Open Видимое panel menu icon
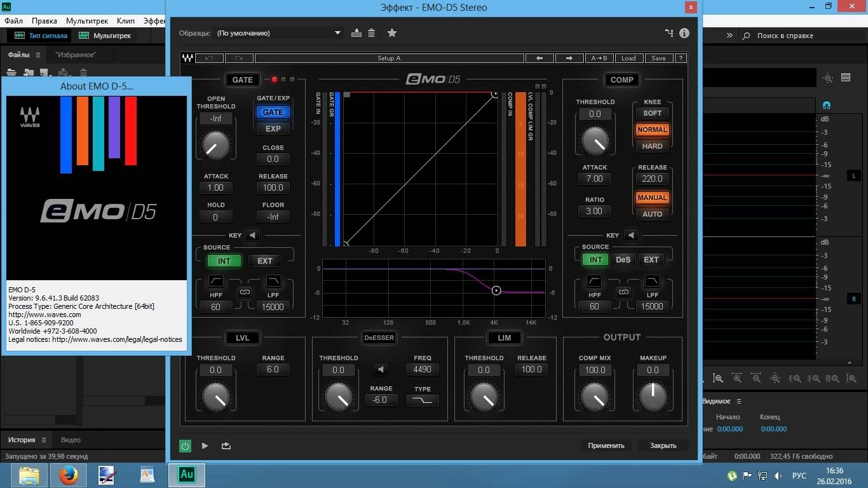This screenshot has width=868, height=488. 740,401
